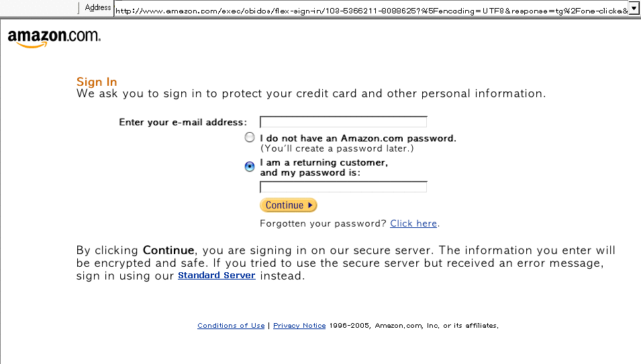The height and width of the screenshot is (364, 641).
Task: Click the grip handle left of Address label
Action: (79, 7)
